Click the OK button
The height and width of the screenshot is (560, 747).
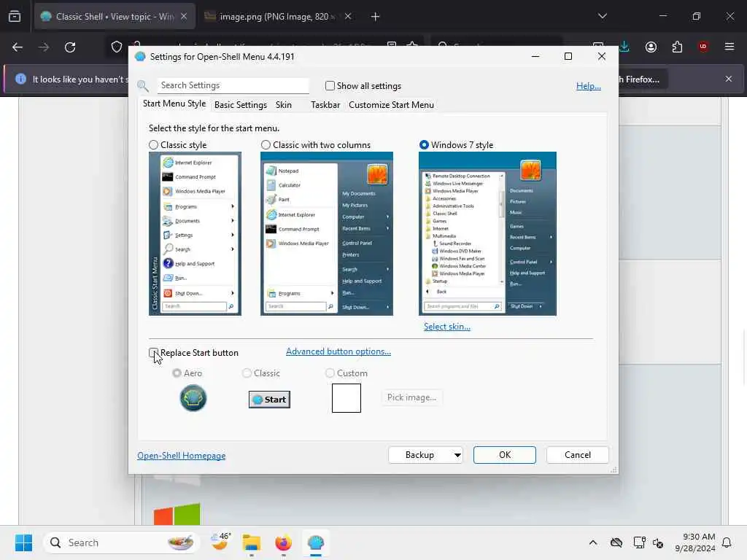click(x=505, y=455)
